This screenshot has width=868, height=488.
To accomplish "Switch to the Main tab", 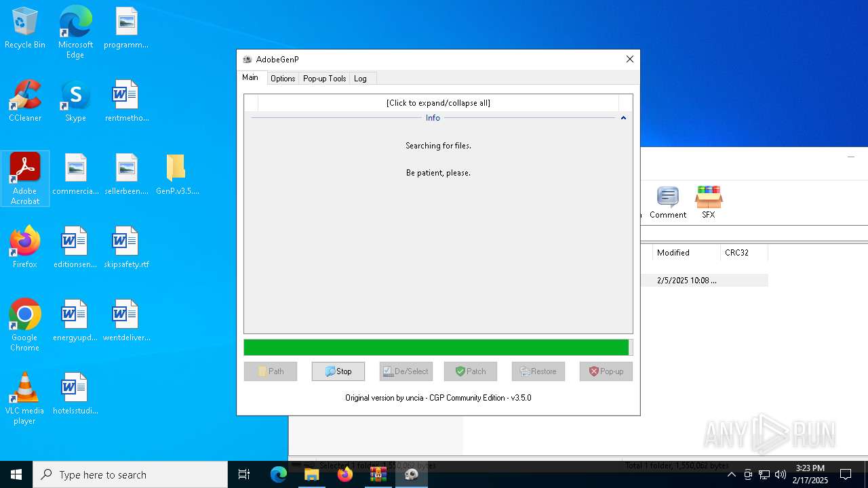I will 250,77.
